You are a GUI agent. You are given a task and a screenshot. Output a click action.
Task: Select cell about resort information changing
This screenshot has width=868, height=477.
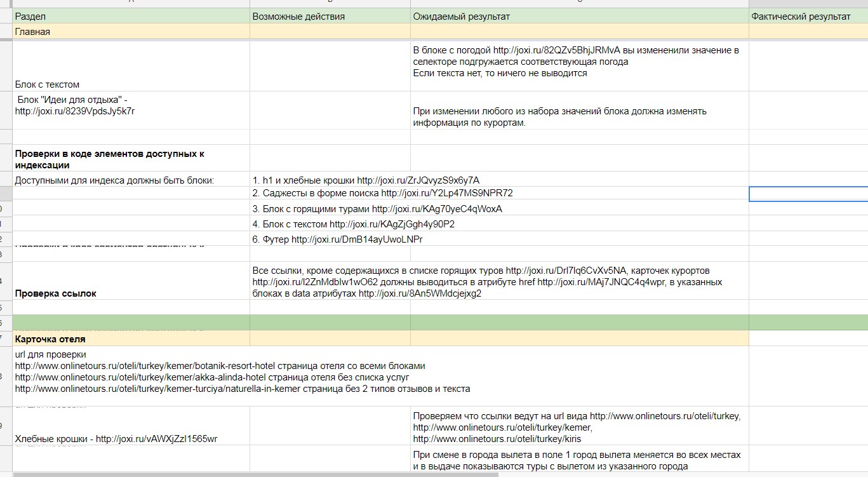580,111
